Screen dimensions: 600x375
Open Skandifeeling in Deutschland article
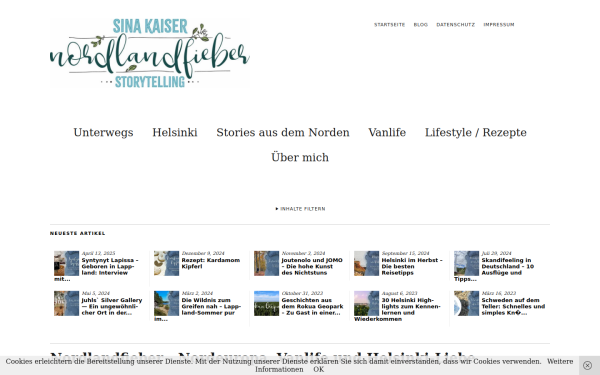(507, 266)
